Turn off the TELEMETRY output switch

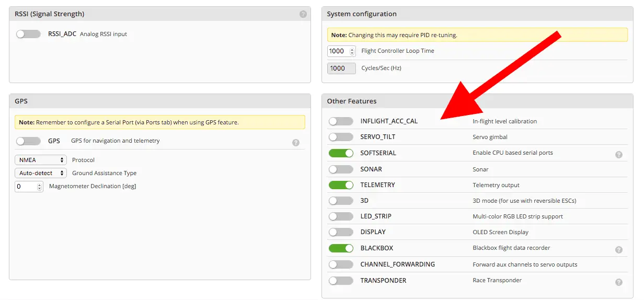[341, 185]
